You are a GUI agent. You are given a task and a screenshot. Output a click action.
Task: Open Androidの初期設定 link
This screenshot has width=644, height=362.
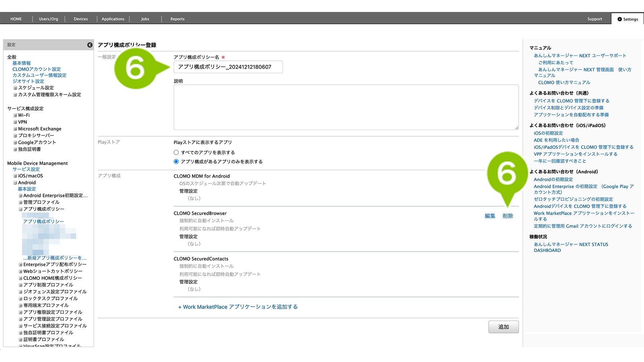tap(553, 180)
